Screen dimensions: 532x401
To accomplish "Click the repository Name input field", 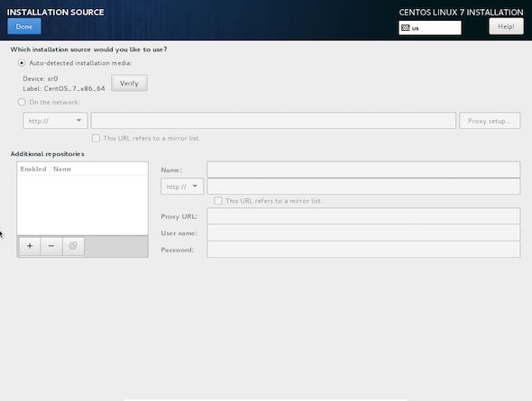I will click(363, 169).
